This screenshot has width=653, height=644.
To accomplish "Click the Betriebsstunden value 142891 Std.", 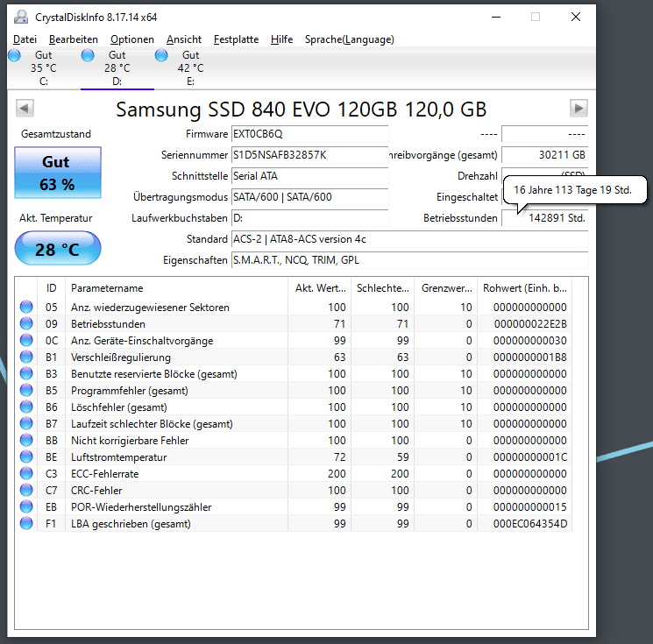I will click(x=544, y=218).
